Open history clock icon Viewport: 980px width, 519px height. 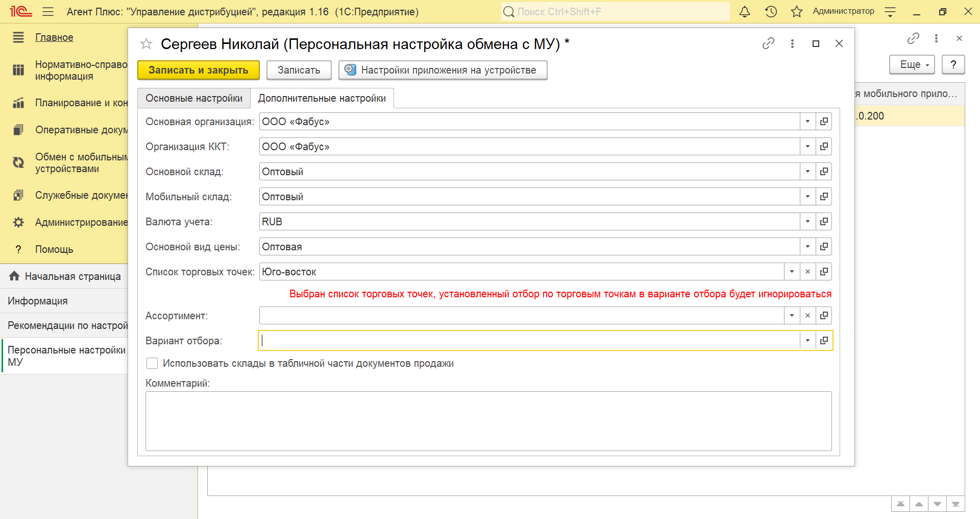(x=771, y=11)
